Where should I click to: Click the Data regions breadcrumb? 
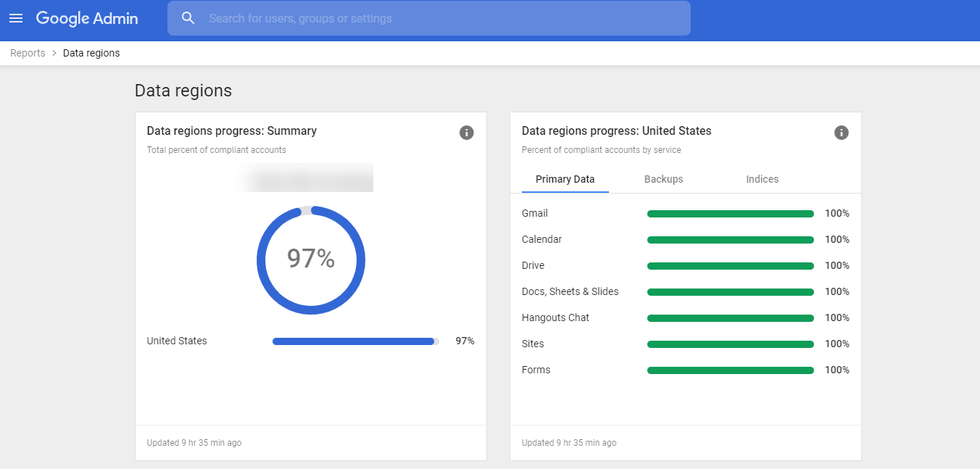91,52
